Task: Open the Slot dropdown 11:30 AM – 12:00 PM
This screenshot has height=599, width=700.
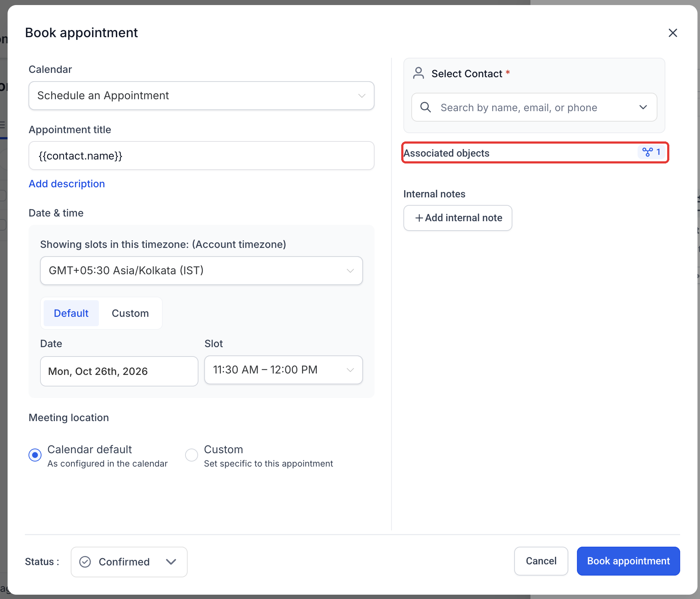Action: pos(284,370)
